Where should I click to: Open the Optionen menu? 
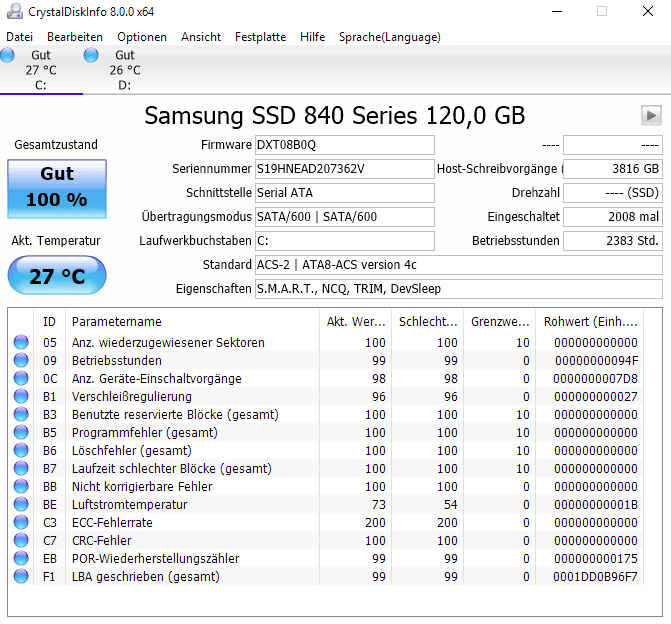[x=142, y=37]
